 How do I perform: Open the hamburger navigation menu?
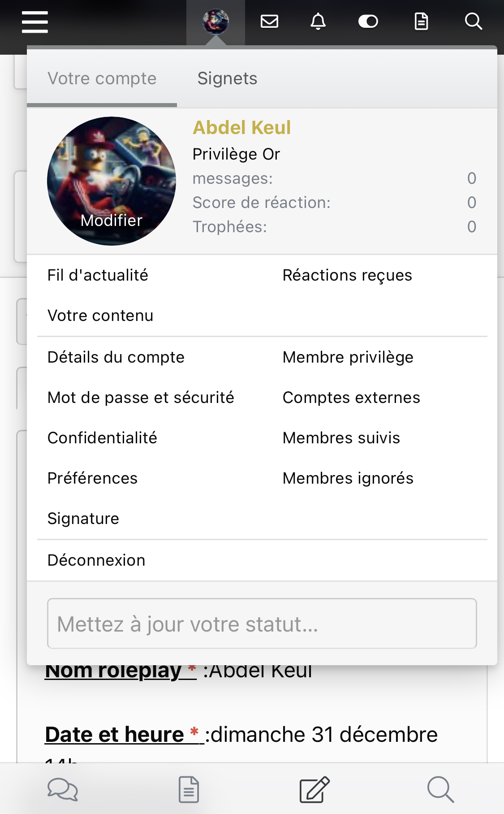[x=35, y=22]
